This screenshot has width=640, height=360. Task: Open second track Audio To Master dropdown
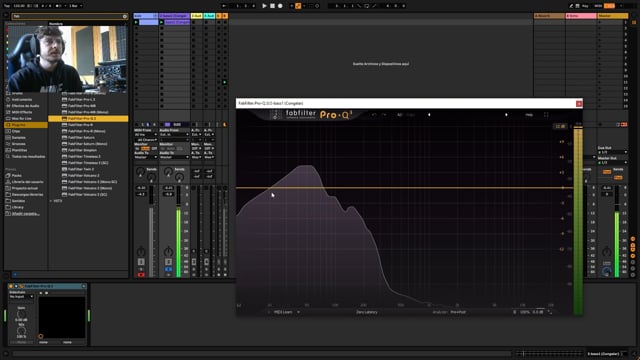coord(174,157)
